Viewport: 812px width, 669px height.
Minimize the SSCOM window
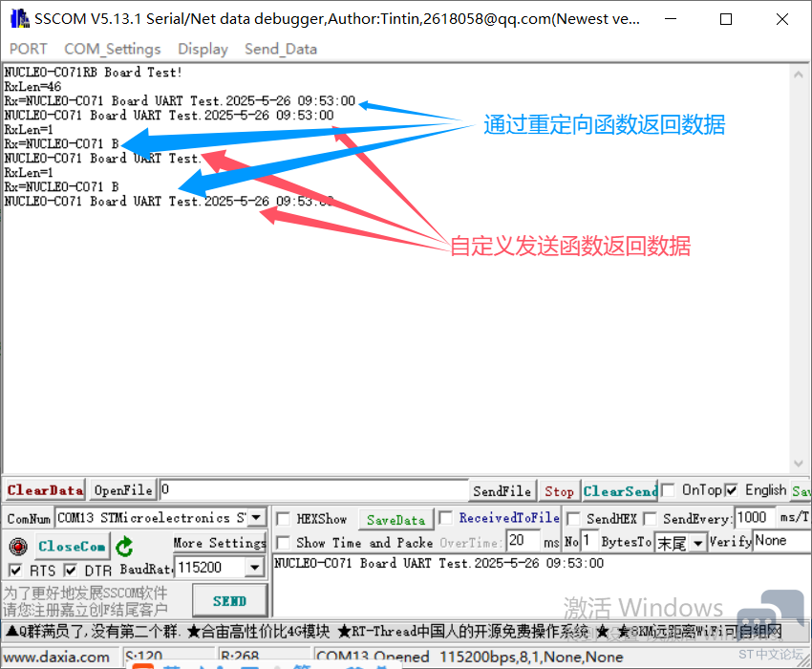click(671, 19)
